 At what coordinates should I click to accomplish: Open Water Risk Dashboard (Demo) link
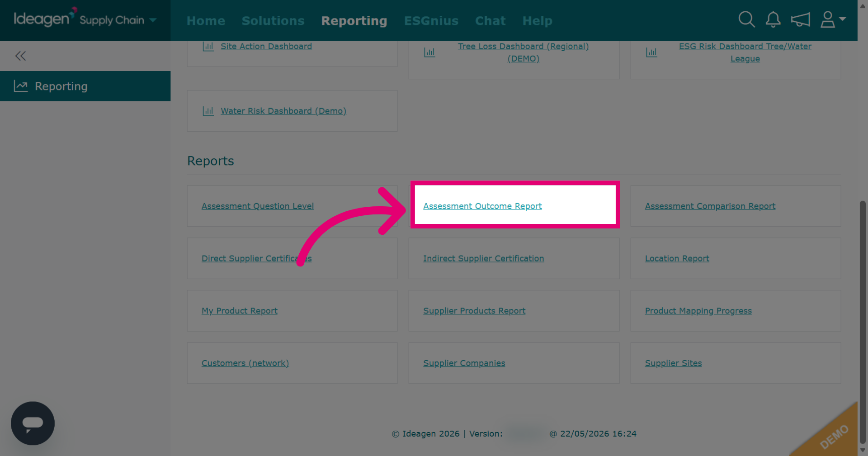pos(283,111)
